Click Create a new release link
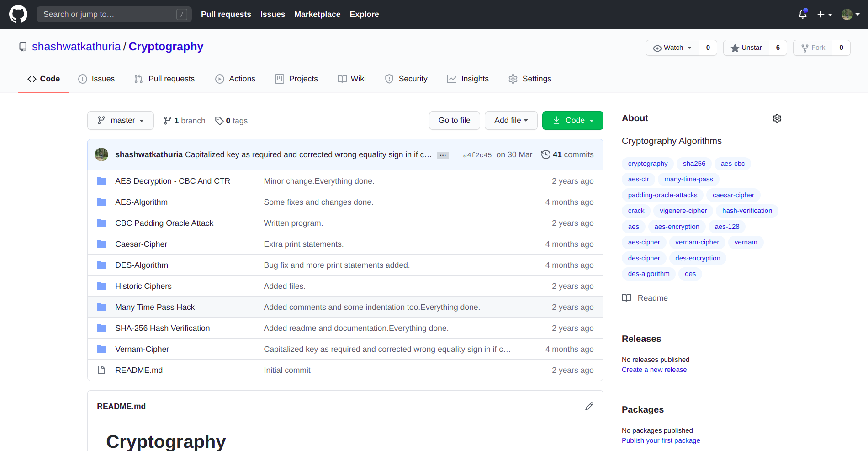Viewport: 868px width, 451px height. click(654, 370)
